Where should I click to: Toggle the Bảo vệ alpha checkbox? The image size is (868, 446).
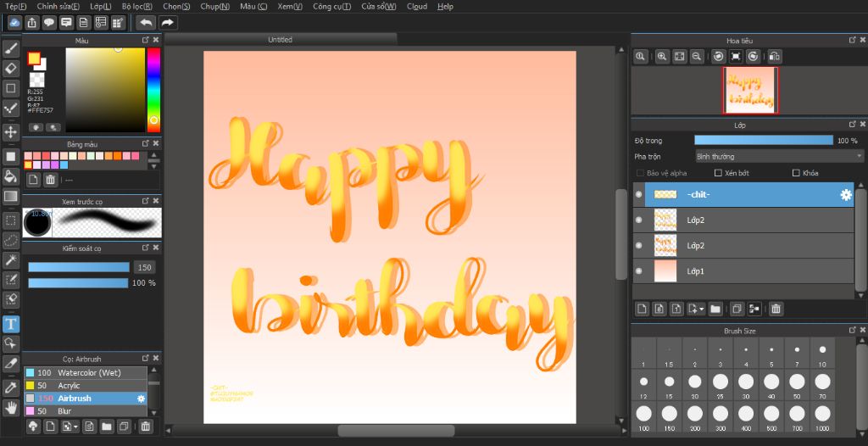coord(640,173)
